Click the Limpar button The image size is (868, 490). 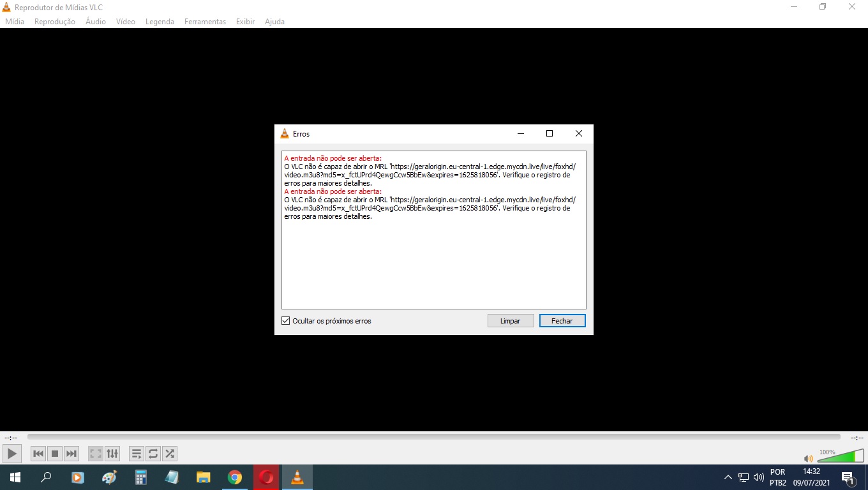pos(511,321)
